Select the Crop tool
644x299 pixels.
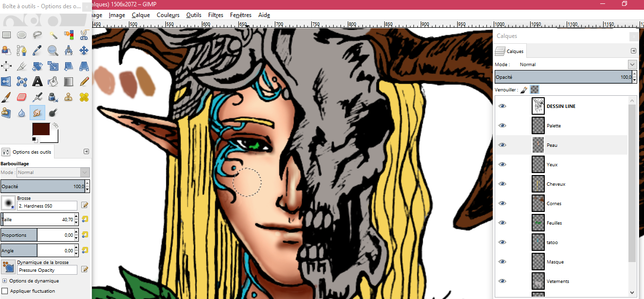tap(22, 66)
